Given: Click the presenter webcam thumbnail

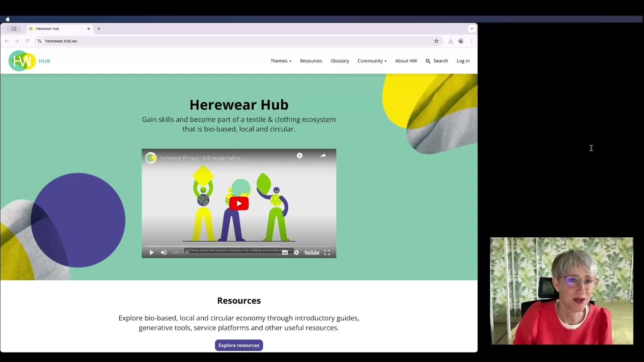Looking at the screenshot, I should point(561,291).
